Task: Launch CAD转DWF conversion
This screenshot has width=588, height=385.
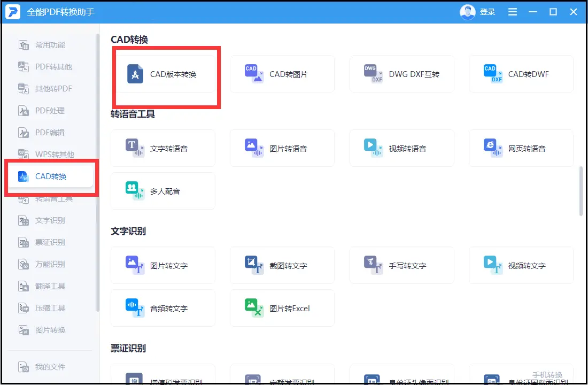Action: click(521, 73)
